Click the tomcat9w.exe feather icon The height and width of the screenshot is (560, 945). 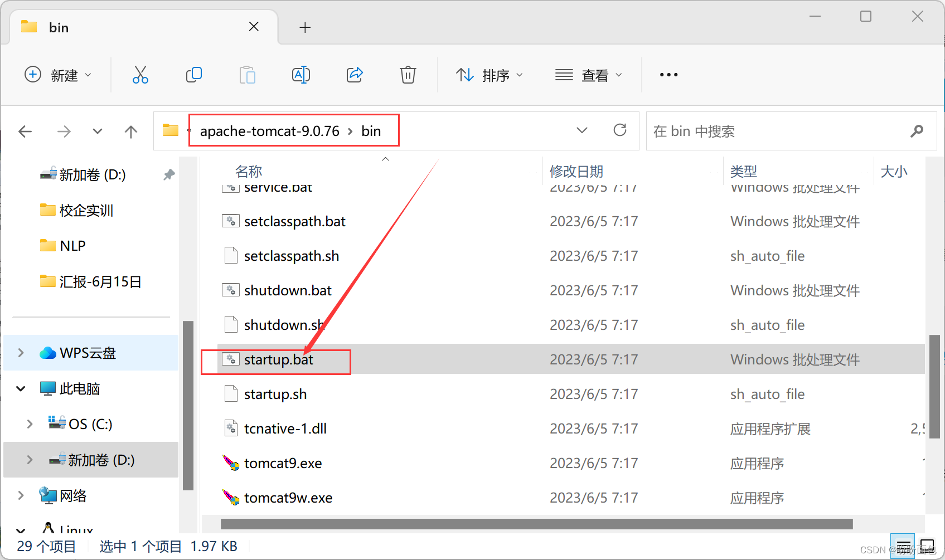click(231, 498)
